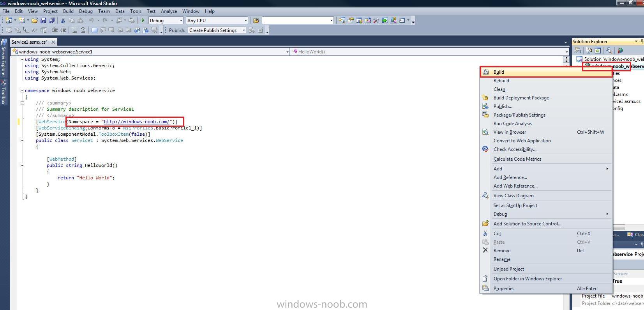Open the Toolbox side tab
This screenshot has height=310, width=644.
pos(4,92)
